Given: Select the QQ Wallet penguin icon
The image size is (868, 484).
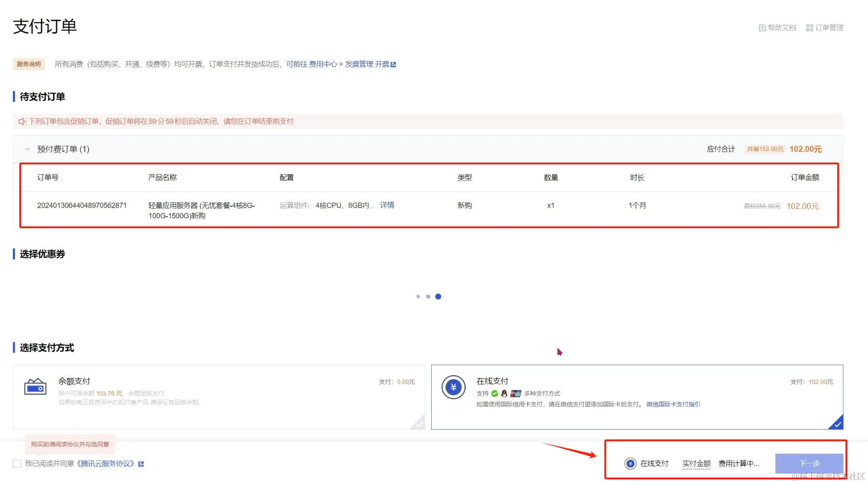Looking at the screenshot, I should coord(504,394).
